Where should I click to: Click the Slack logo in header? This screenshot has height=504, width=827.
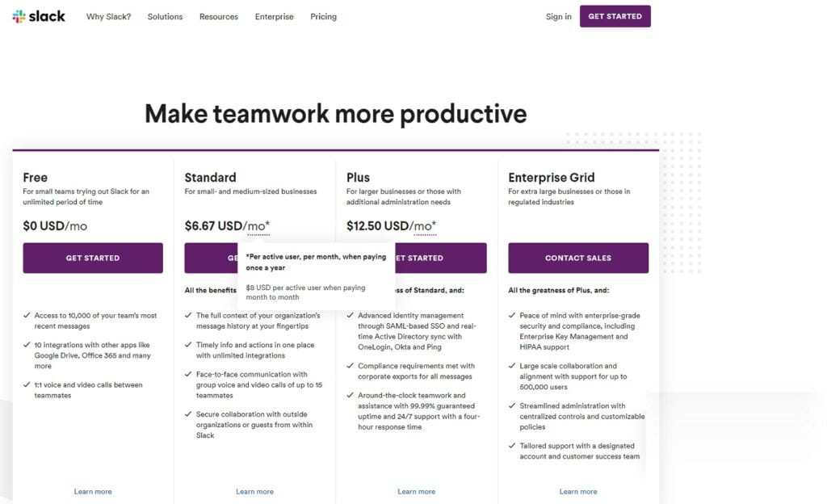pos(39,16)
